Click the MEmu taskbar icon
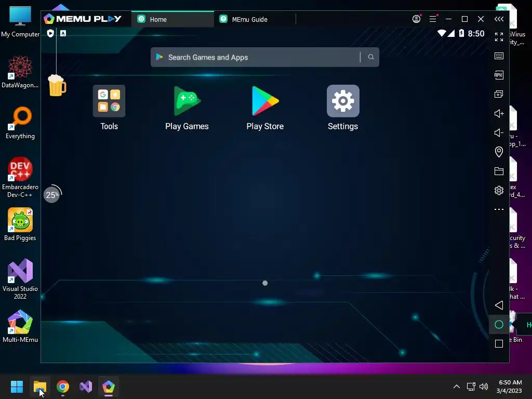532x399 pixels. (109, 387)
